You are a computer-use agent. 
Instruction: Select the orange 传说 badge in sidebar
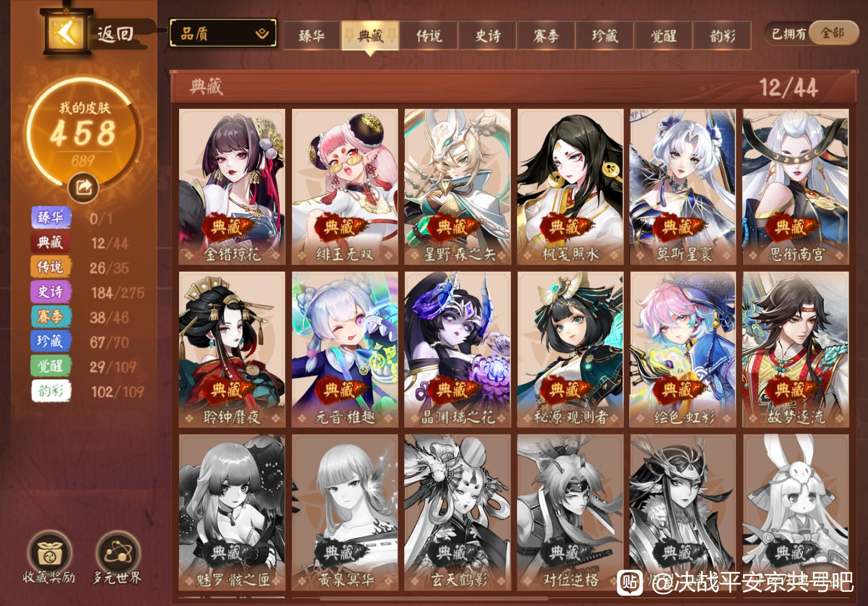click(x=50, y=267)
